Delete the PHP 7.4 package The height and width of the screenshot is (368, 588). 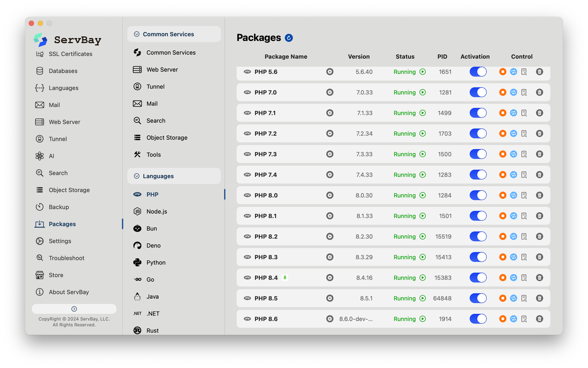[540, 175]
